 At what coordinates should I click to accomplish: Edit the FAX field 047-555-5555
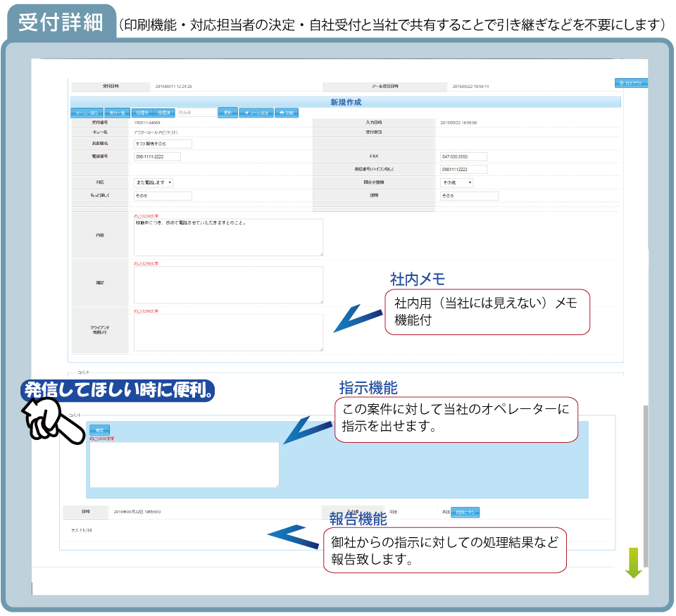click(463, 156)
